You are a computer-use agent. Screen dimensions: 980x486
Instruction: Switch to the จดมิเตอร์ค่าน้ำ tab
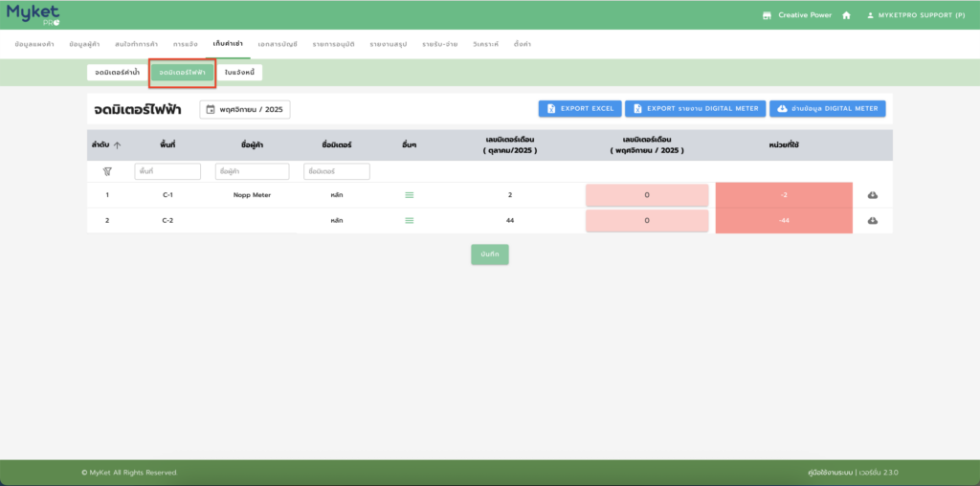point(117,72)
